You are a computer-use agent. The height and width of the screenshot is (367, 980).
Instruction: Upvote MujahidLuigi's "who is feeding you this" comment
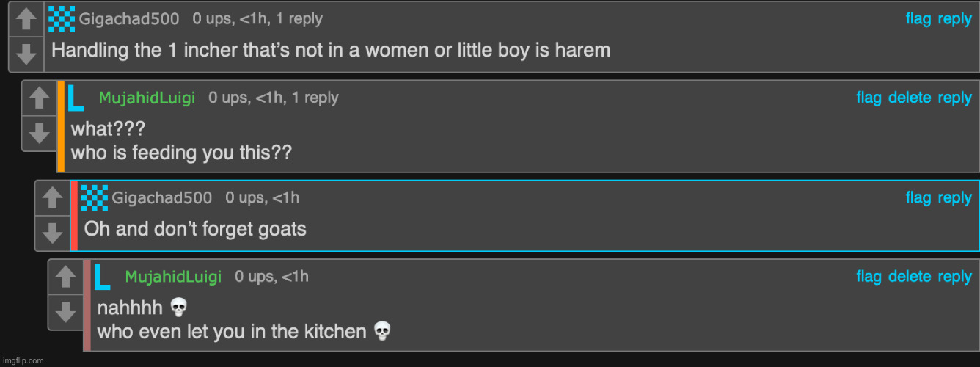click(40, 98)
